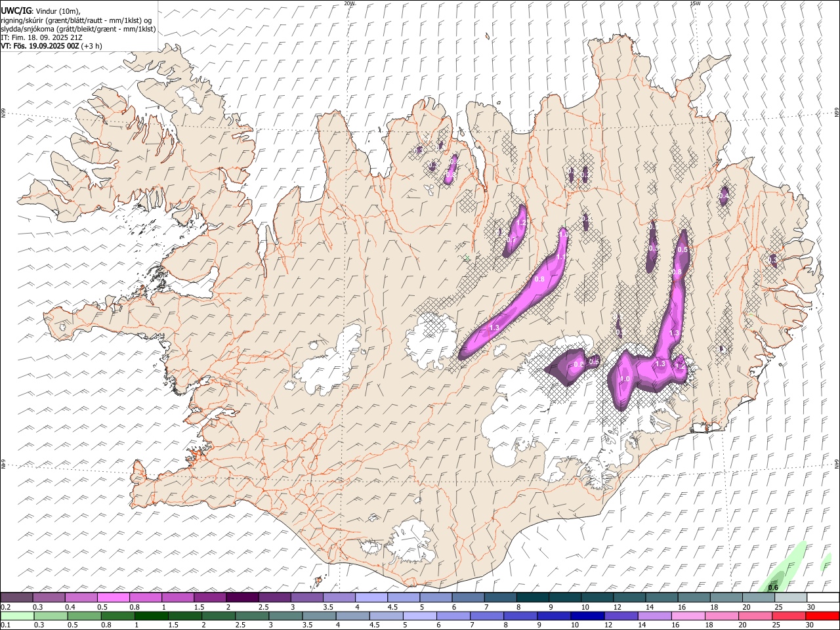Viewport: 840px width, 630px height.
Task: Select the bright pink 0.5–0.8 swatch, upper legend row
Action: pos(113,597)
